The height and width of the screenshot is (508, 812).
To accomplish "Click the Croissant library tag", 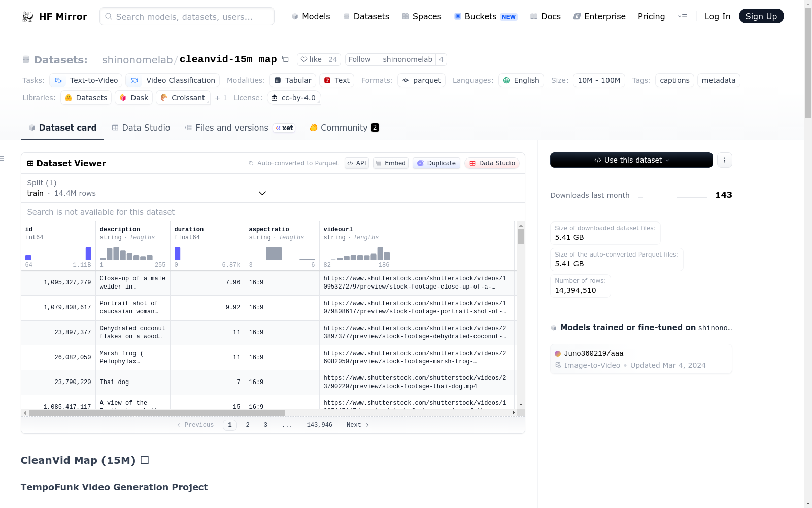I will (x=183, y=98).
